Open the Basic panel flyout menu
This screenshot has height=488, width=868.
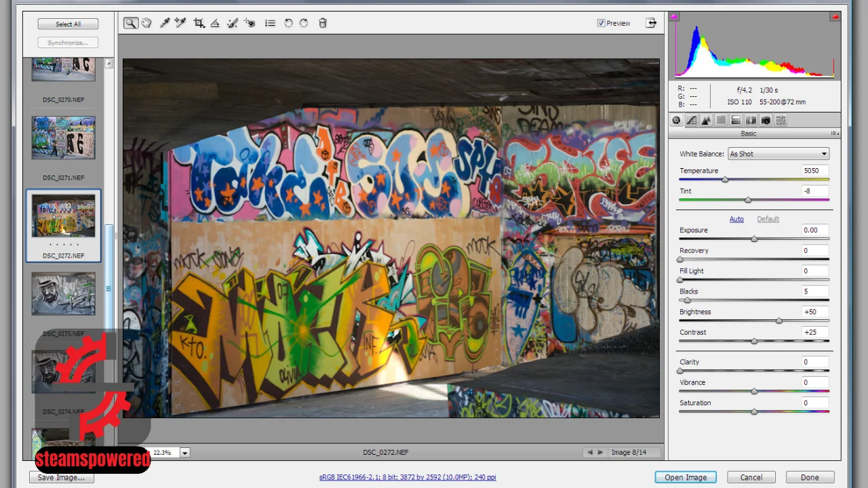(x=835, y=134)
